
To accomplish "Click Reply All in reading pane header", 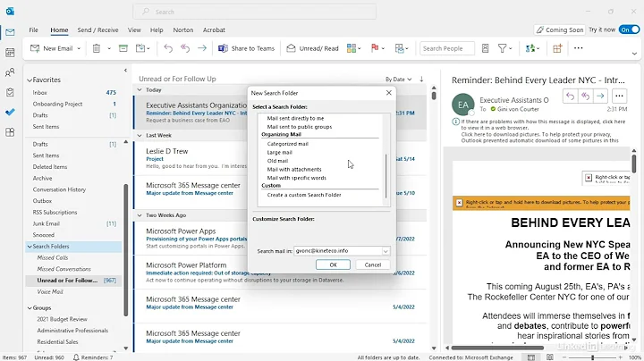I will point(585,97).
